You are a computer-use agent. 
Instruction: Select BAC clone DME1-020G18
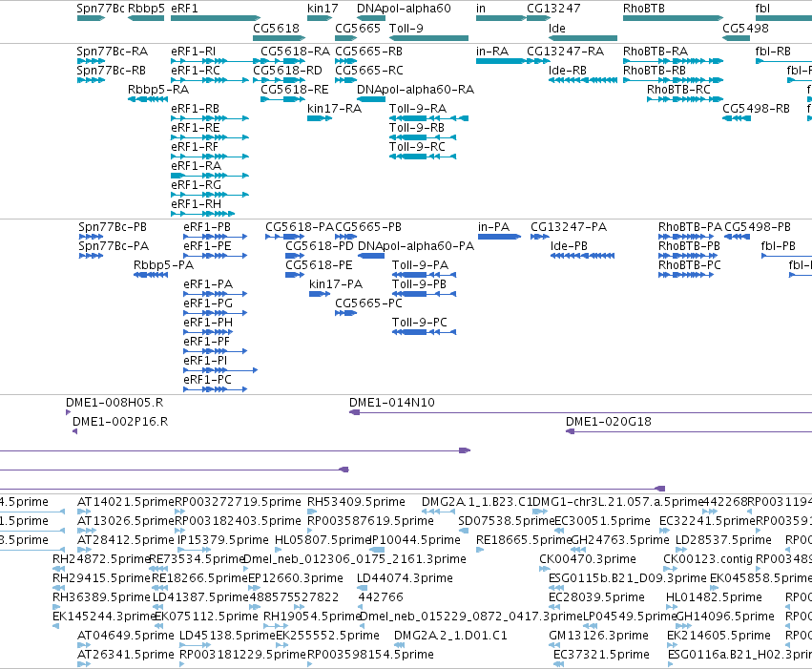pos(609,422)
